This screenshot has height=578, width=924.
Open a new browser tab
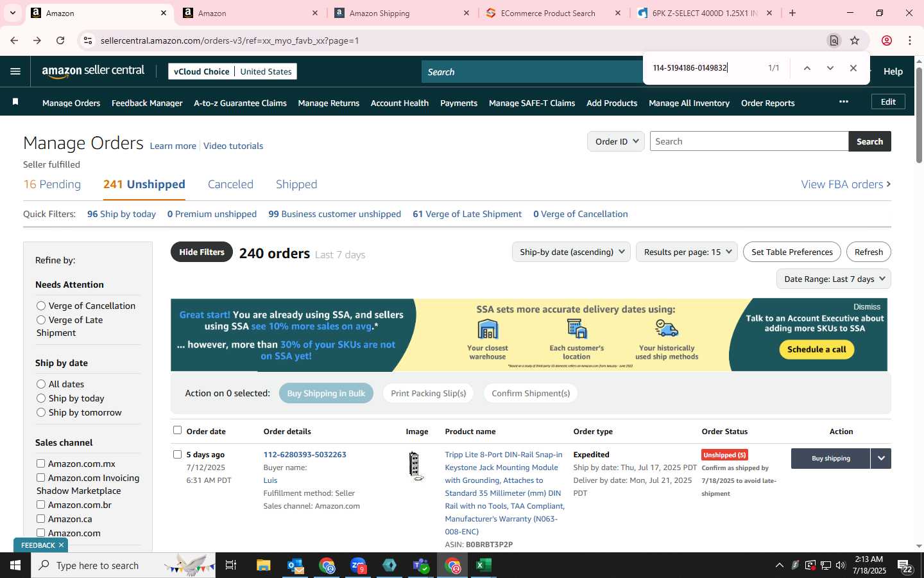click(792, 13)
